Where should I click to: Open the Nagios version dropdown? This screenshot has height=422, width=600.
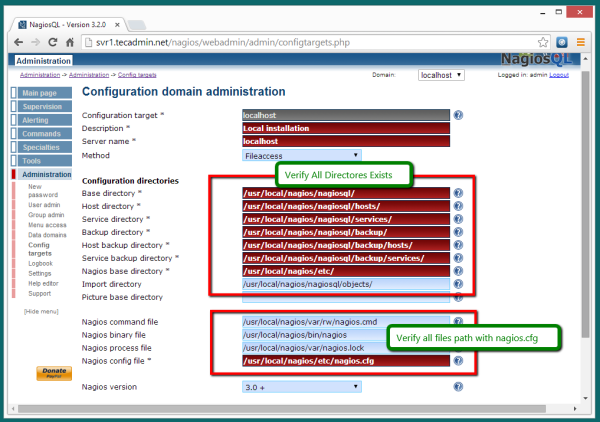point(301,386)
